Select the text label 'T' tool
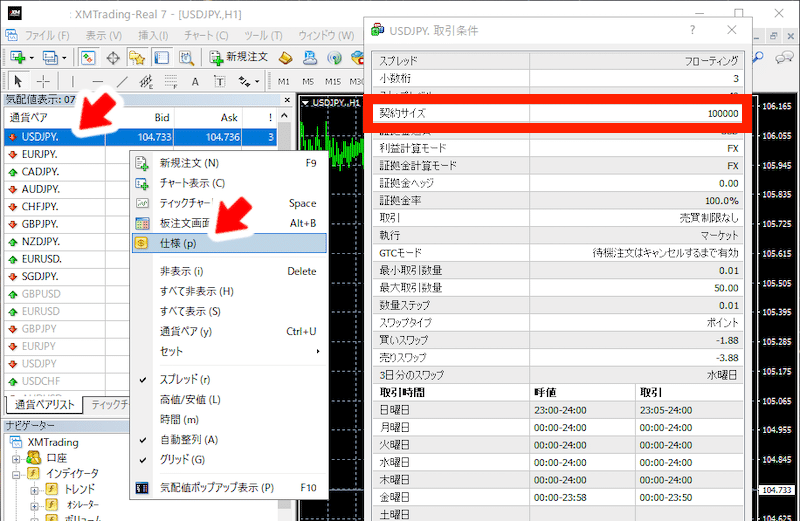The height and width of the screenshot is (521, 800). tap(219, 82)
